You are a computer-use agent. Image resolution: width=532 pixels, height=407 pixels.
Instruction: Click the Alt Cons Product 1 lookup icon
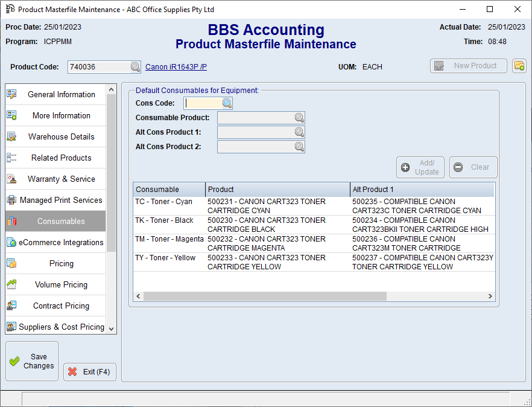(299, 132)
